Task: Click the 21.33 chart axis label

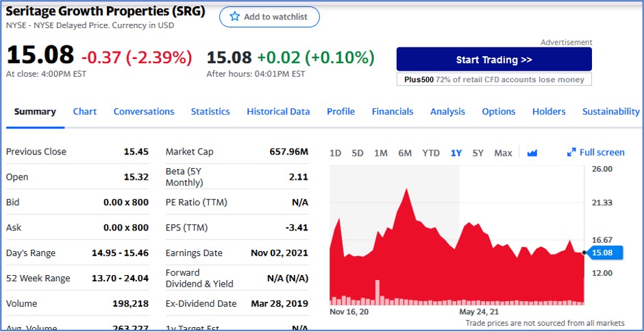Action: [602, 202]
